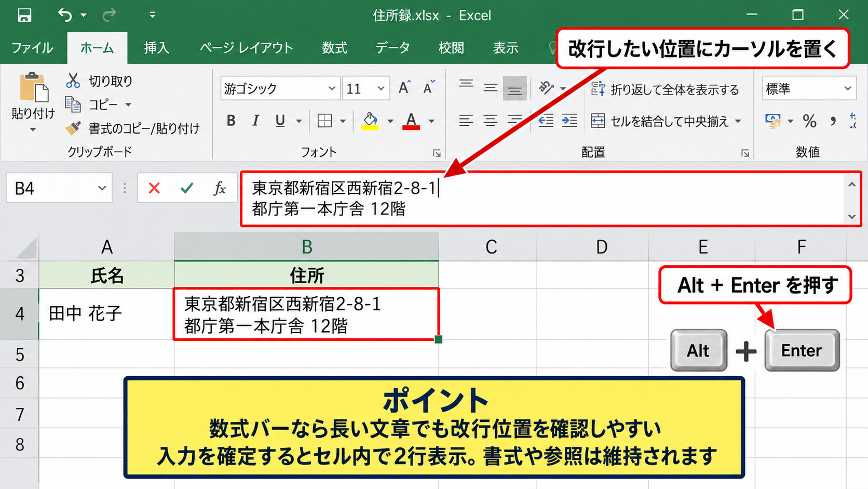Toggle bold formatting

pos(232,121)
